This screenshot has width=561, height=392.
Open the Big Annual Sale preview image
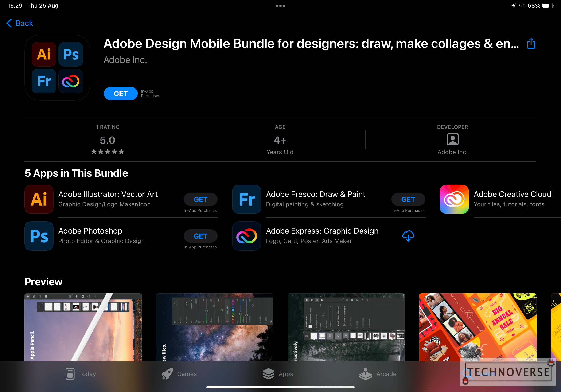[x=478, y=327]
